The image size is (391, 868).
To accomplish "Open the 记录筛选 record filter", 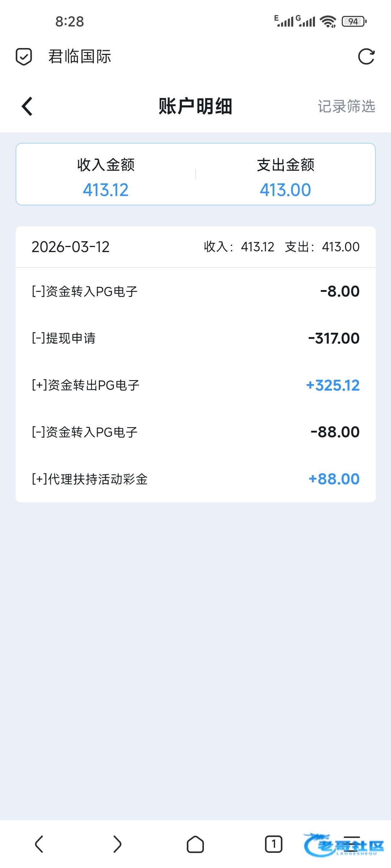I will point(346,106).
